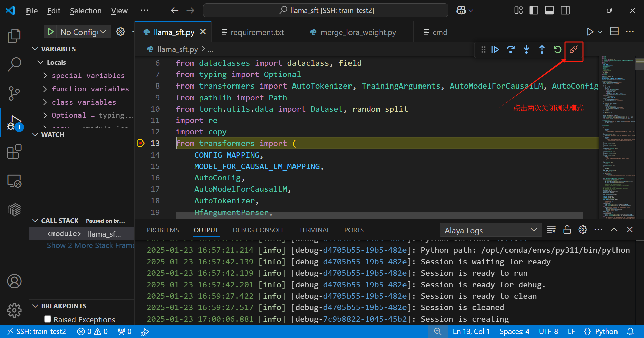The image size is (644, 338).
Task: Enable the Raised Exceptions breakpoint checkbox
Action: pyautogui.click(x=48, y=319)
